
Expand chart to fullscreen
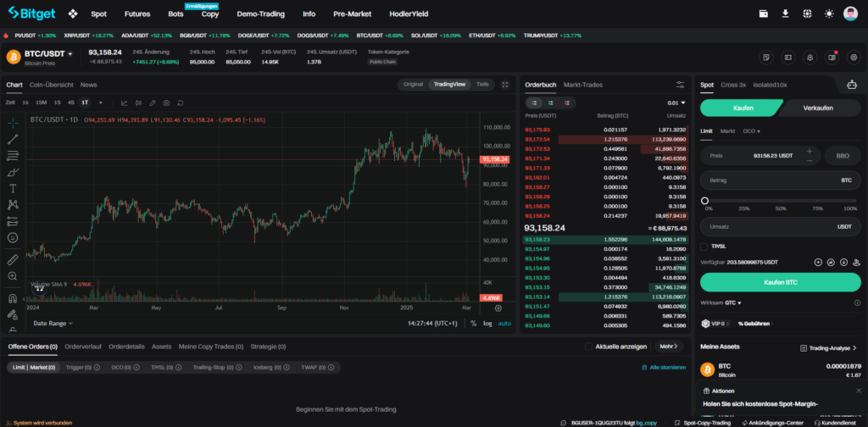tap(505, 85)
